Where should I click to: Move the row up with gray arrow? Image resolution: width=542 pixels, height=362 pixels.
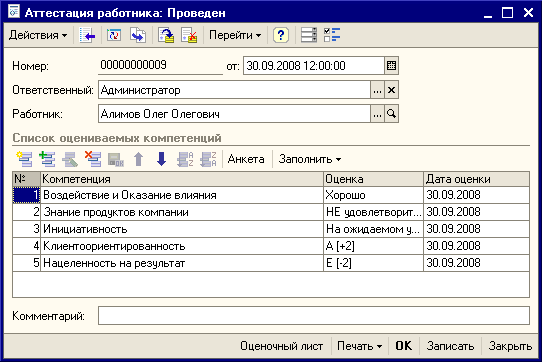(139, 159)
